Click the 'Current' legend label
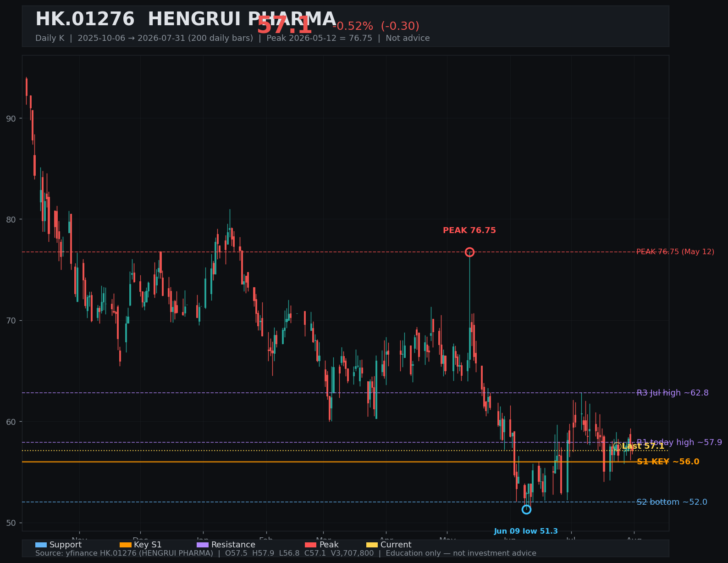This screenshot has width=728, height=563. 396,545
